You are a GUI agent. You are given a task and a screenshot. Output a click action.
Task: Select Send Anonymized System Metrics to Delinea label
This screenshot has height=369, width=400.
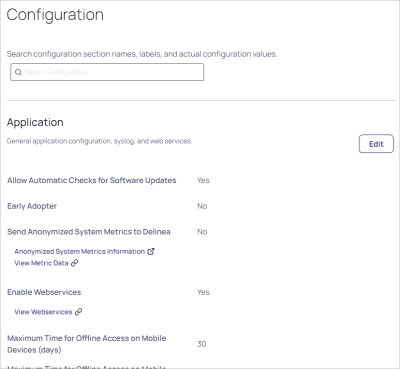coord(89,232)
